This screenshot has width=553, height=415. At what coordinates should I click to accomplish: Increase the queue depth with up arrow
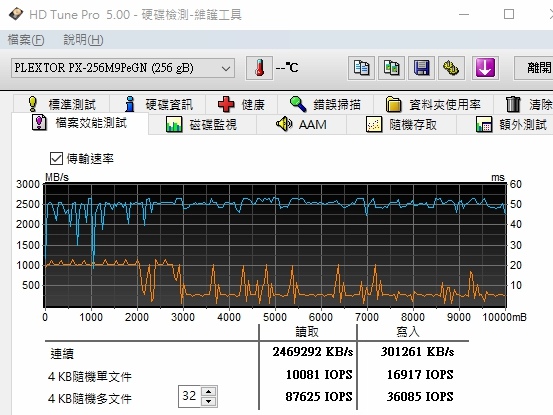click(x=209, y=391)
